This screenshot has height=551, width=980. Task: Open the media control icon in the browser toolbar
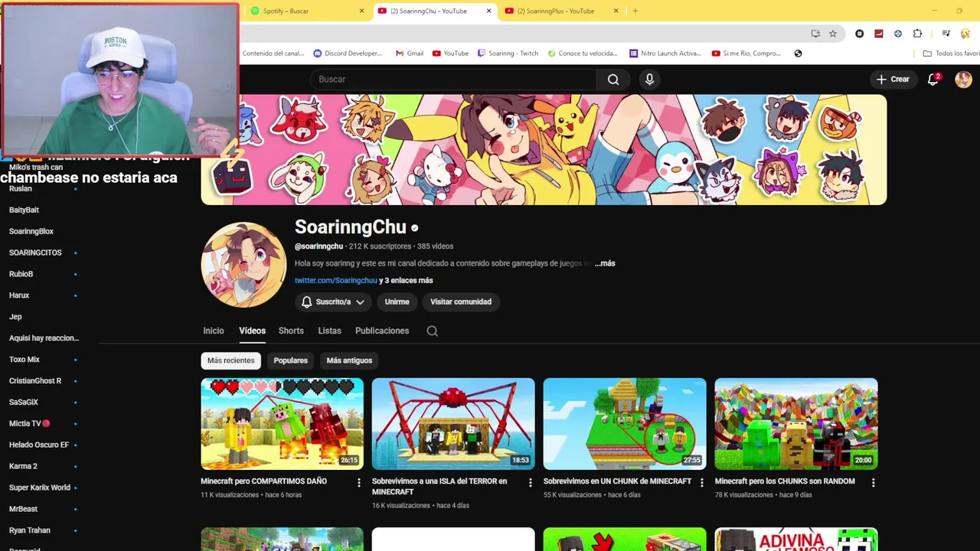pyautogui.click(x=946, y=34)
